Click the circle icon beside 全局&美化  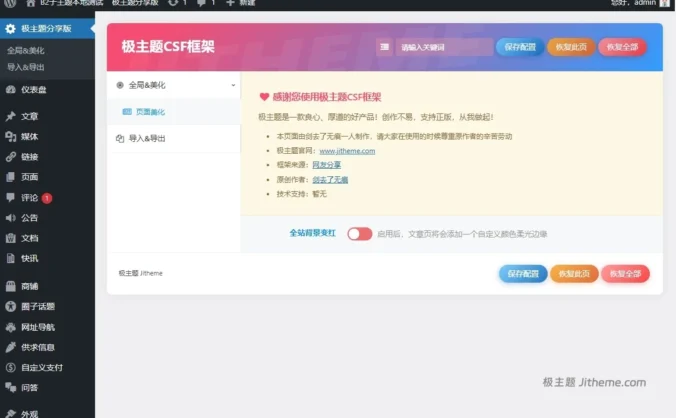(x=120, y=85)
